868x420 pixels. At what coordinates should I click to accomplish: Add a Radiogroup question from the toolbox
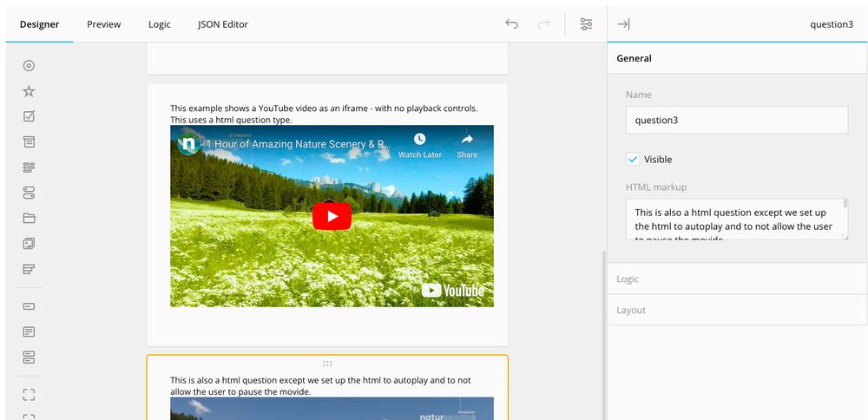coord(29,66)
